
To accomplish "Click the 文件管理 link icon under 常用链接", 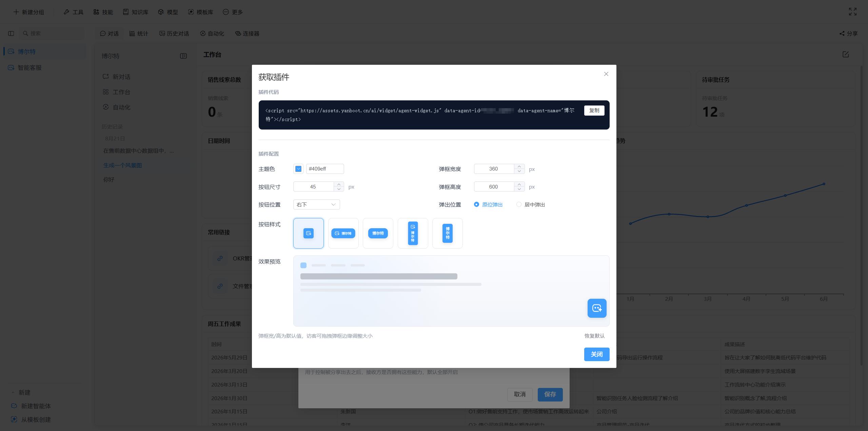I will point(220,286).
